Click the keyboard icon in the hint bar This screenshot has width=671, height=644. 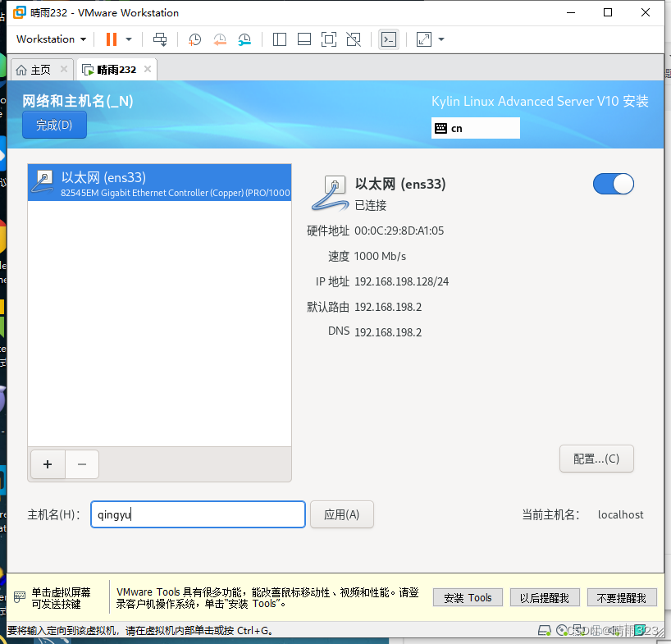(20, 597)
